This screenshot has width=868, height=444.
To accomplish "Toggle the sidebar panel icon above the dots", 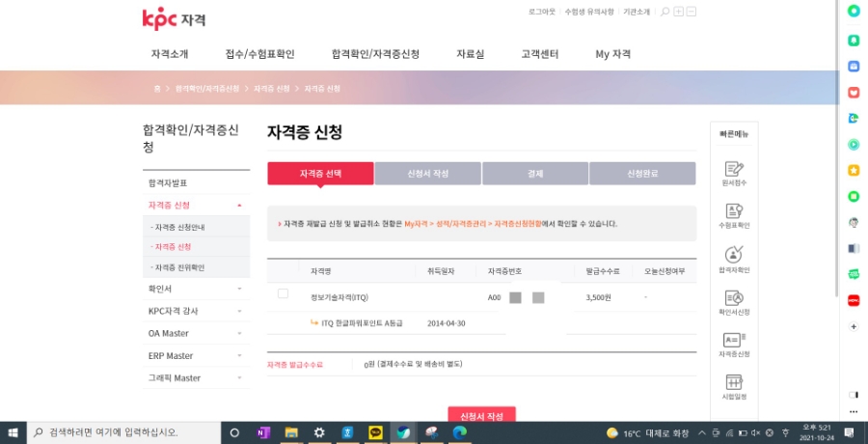I will tap(854, 395).
